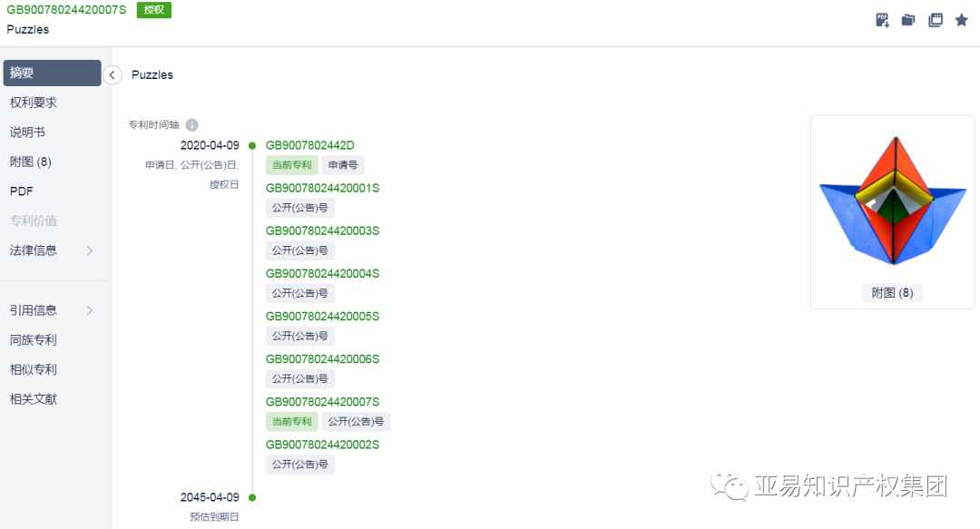The width and height of the screenshot is (980, 529).
Task: Open the 权利要求 section
Action: point(34,103)
